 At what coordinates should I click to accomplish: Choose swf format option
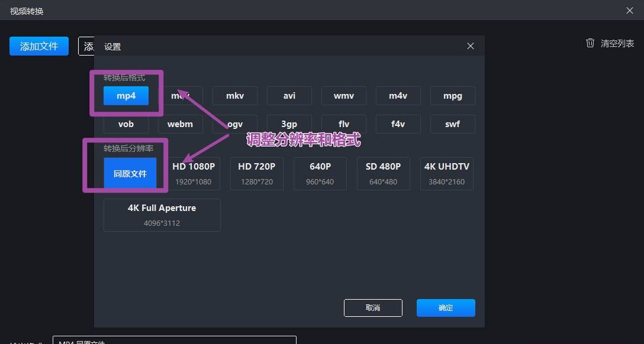tap(453, 124)
